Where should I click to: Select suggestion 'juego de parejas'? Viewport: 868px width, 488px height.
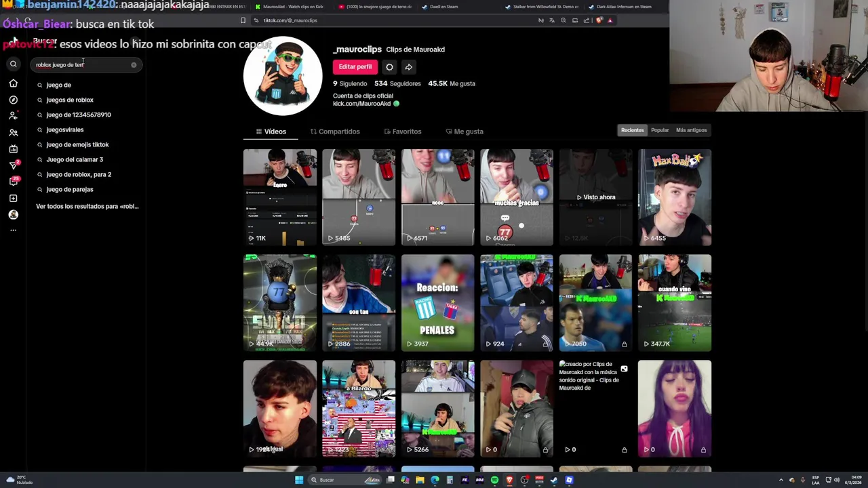tap(70, 189)
